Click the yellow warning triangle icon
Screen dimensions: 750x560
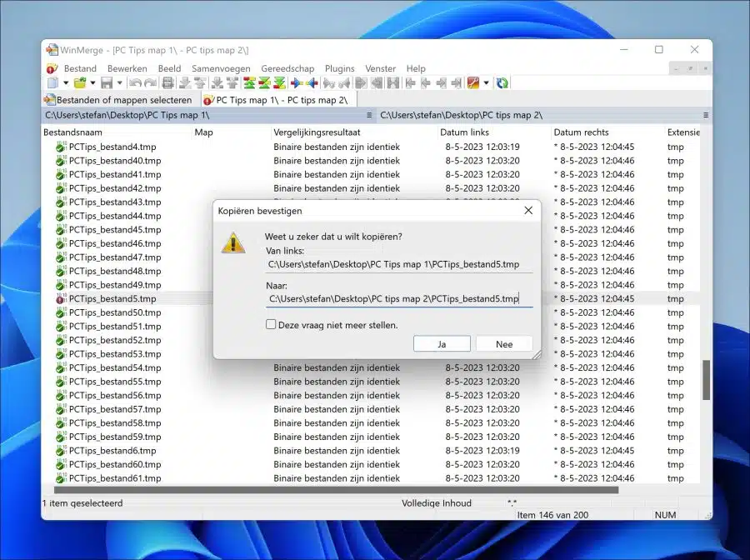pos(233,243)
